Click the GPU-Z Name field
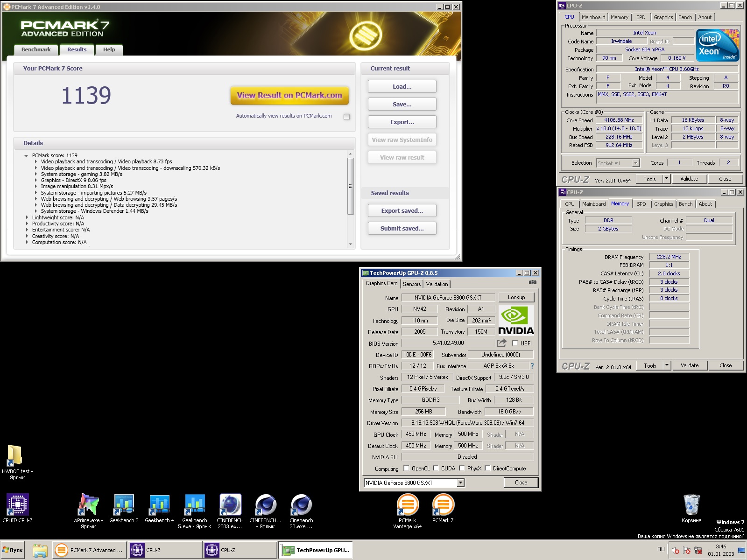The width and height of the screenshot is (747, 560). click(x=448, y=297)
